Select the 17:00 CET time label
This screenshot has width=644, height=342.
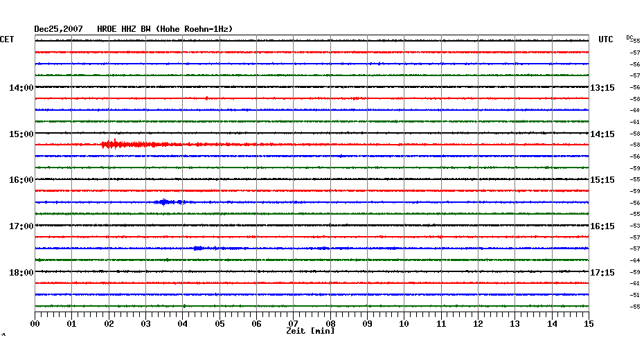click(21, 226)
